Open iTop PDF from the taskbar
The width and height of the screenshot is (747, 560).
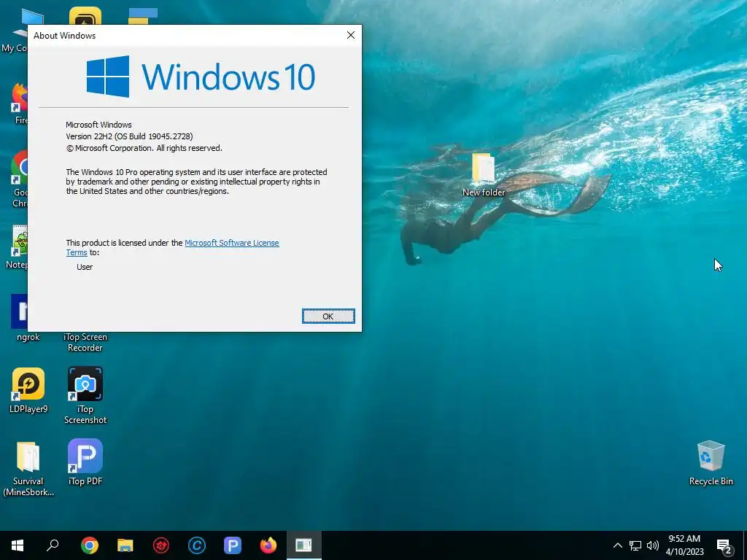(x=233, y=545)
